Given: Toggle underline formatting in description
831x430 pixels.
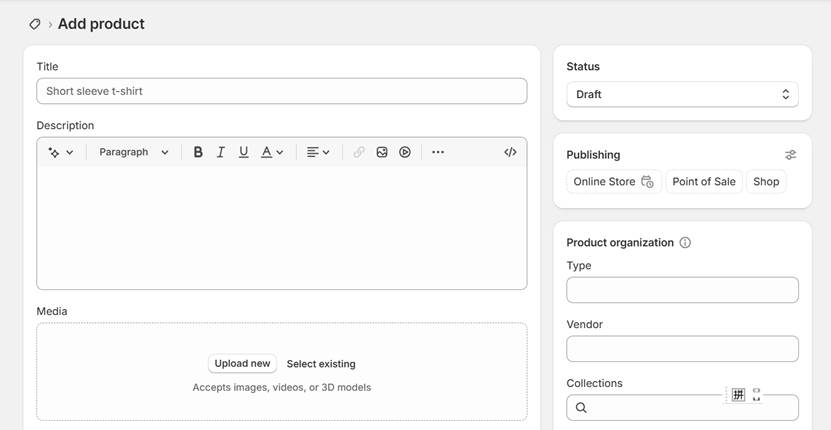Looking at the screenshot, I should [243, 152].
